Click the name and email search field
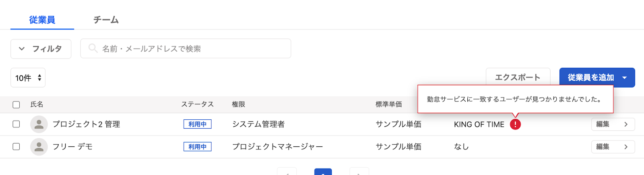 pos(186,48)
